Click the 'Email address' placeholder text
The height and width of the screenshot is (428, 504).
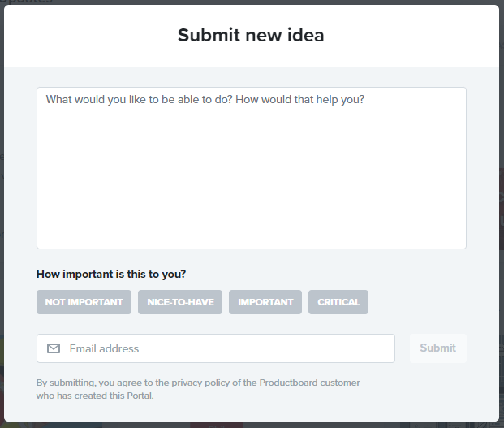tap(104, 348)
